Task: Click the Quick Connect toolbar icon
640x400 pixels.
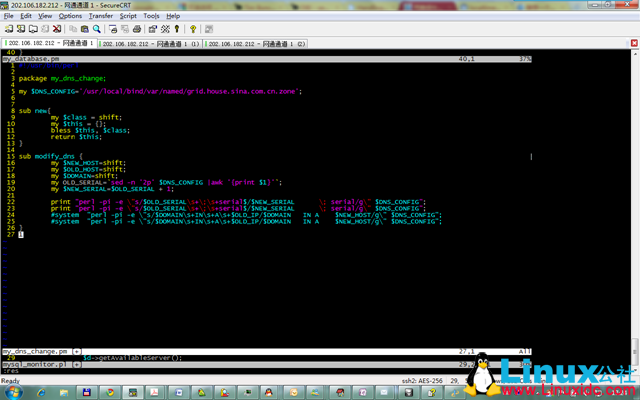Action: click(21, 29)
